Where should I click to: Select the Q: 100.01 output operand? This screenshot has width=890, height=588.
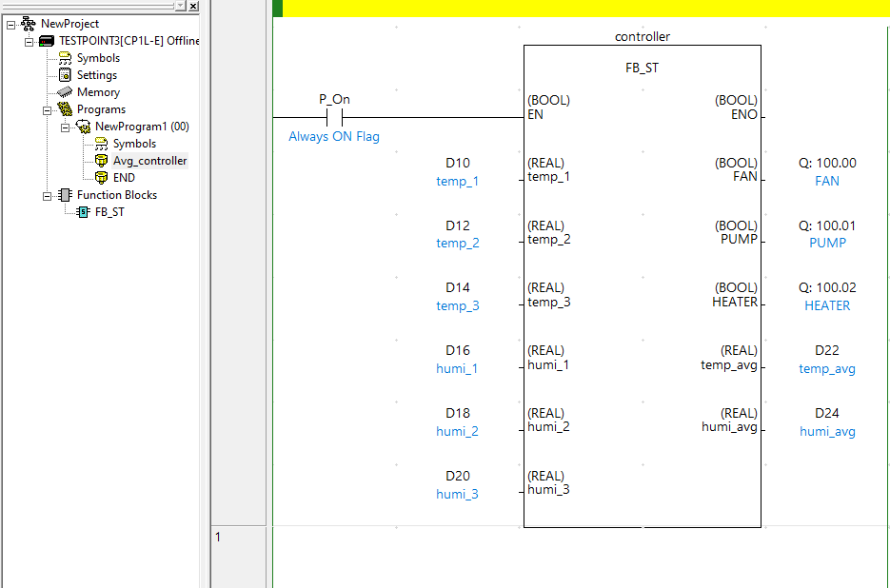coord(827,225)
